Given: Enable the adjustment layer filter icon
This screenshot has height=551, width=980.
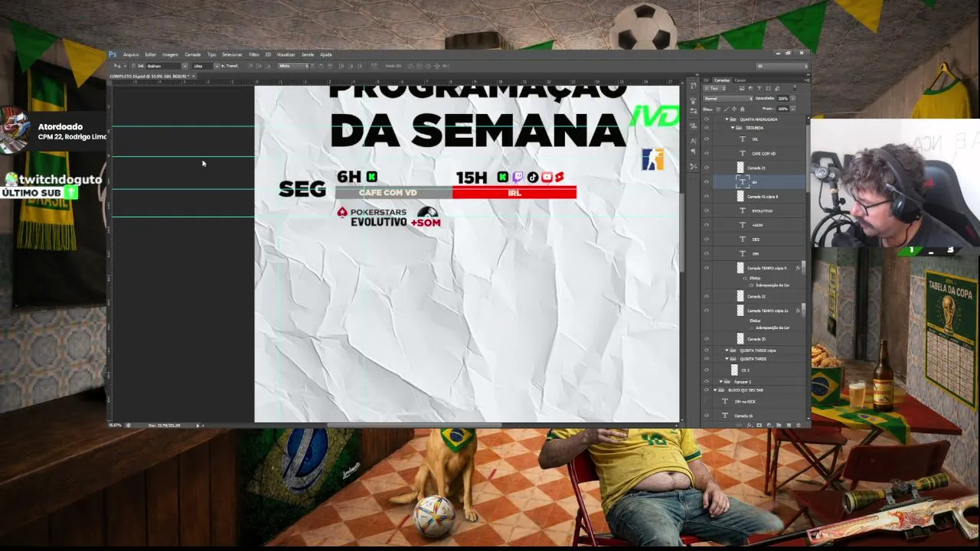Looking at the screenshot, I should pos(750,89).
